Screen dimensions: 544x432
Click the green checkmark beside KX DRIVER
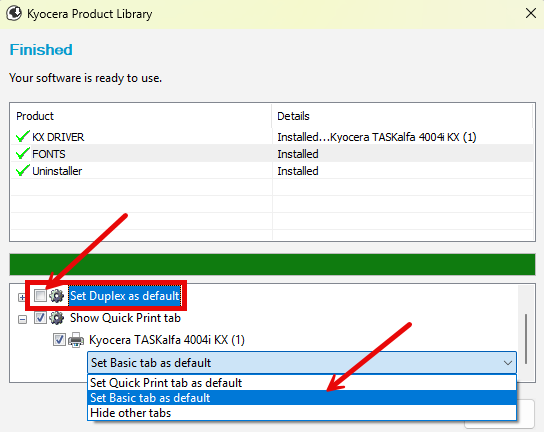pos(23,137)
